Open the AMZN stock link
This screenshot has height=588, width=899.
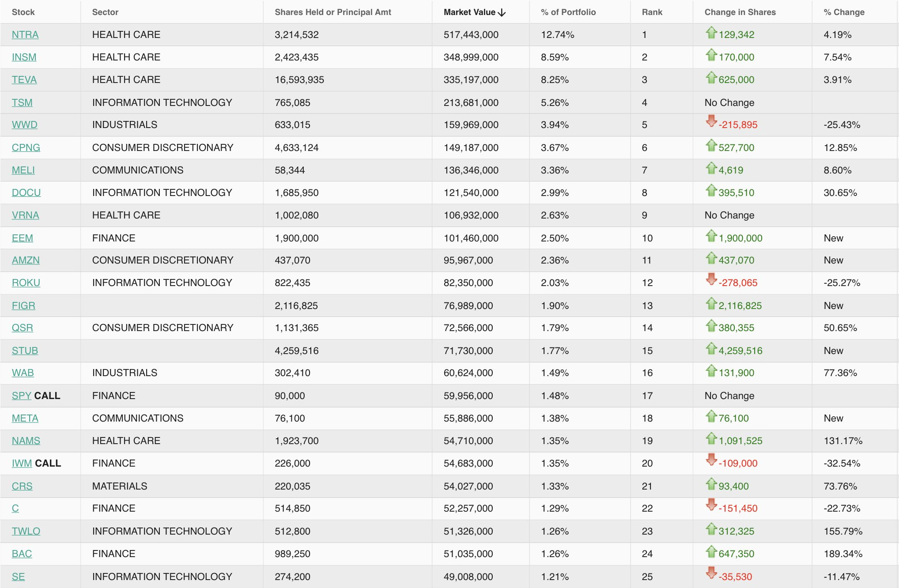pos(26,260)
